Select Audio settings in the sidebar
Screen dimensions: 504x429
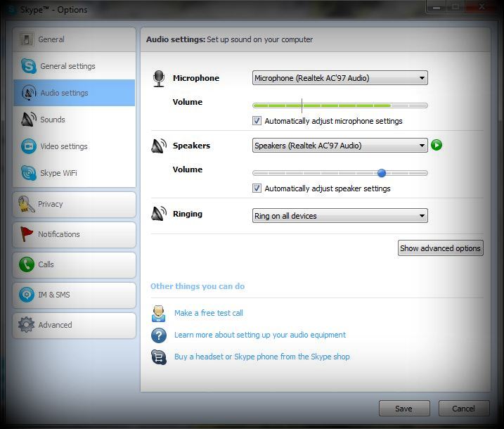[75, 93]
